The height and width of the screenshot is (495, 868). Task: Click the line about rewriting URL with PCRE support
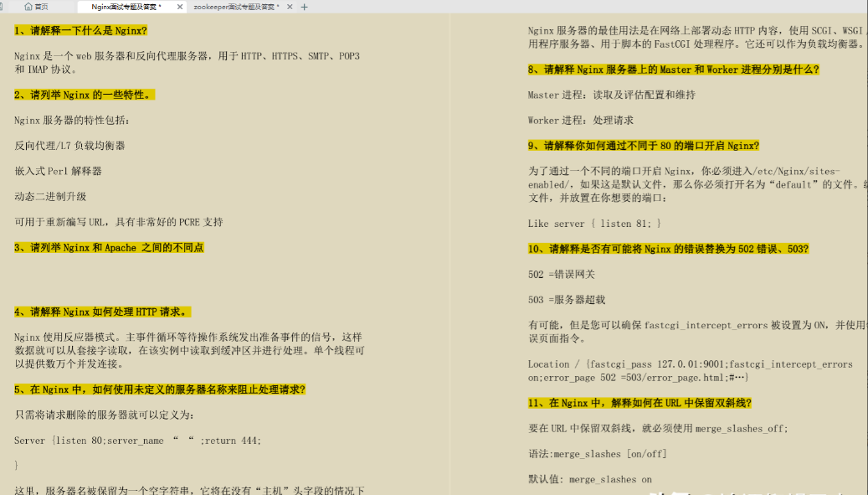pyautogui.click(x=119, y=222)
